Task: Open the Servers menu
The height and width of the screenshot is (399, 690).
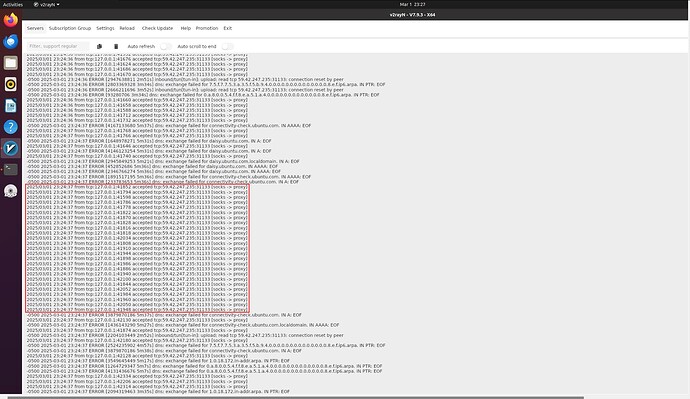Action: click(35, 28)
